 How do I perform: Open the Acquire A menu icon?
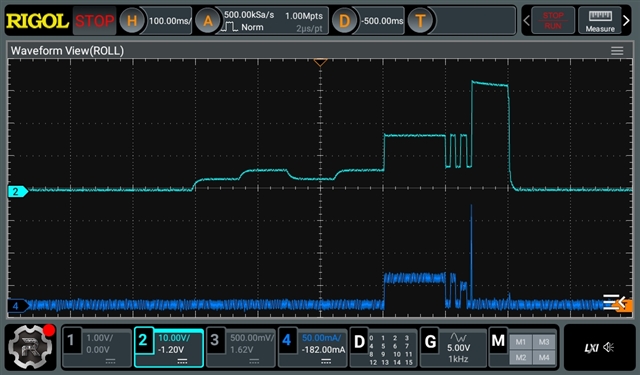click(207, 20)
